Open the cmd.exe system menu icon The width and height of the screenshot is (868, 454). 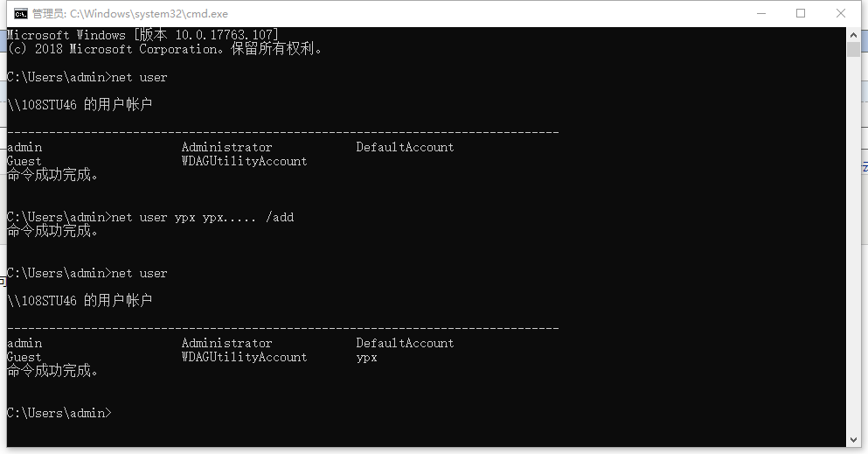click(x=20, y=14)
